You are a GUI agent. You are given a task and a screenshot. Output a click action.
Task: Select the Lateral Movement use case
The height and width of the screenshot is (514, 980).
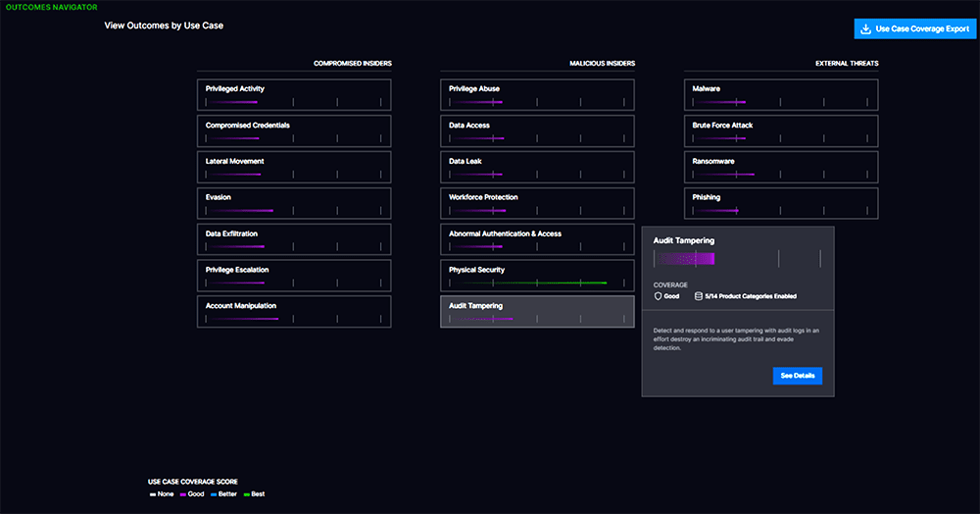pyautogui.click(x=294, y=167)
